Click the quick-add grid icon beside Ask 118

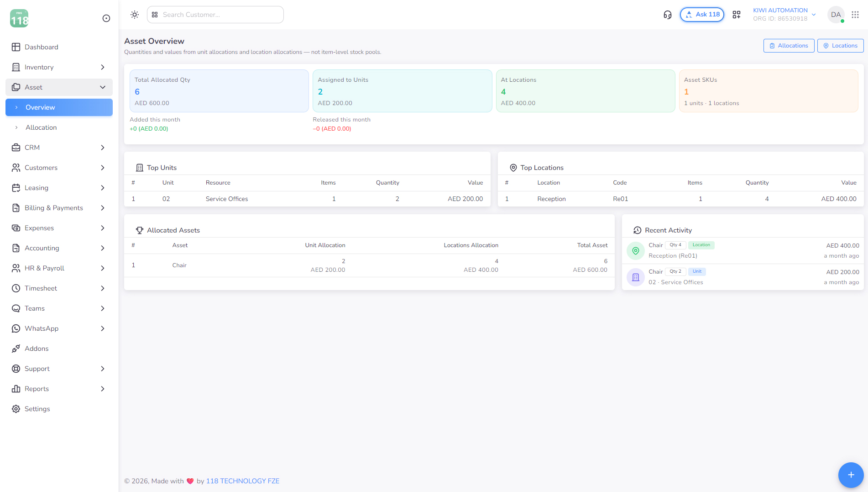736,15
